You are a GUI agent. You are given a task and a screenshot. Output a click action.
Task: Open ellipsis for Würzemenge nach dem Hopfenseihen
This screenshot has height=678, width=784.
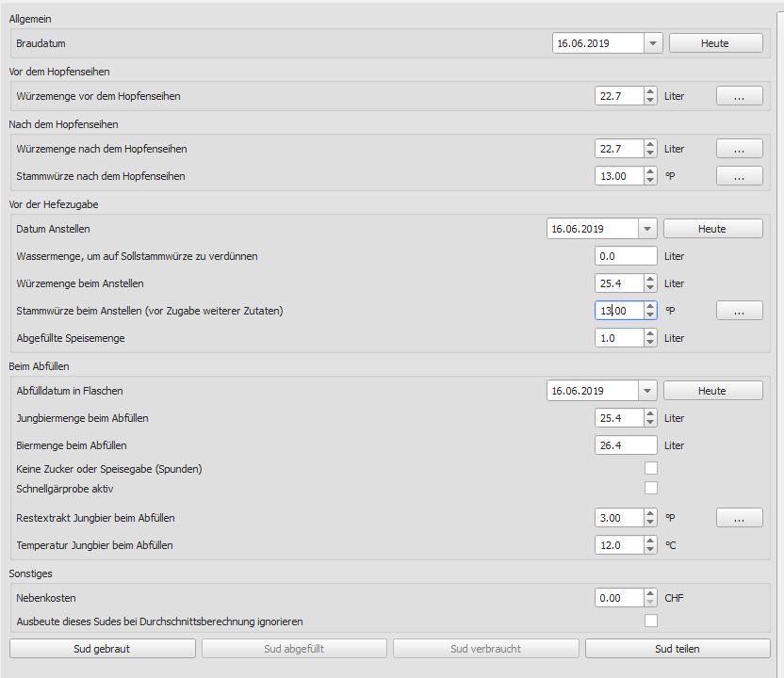[740, 149]
